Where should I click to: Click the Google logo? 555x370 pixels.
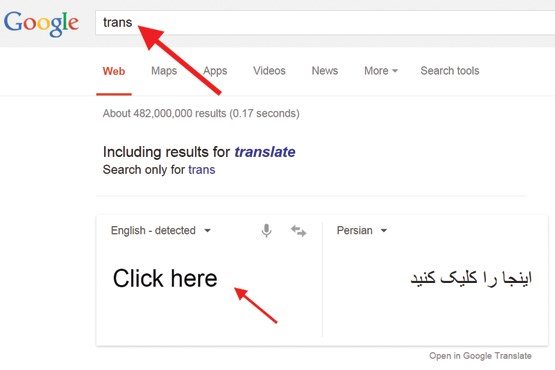click(x=41, y=23)
